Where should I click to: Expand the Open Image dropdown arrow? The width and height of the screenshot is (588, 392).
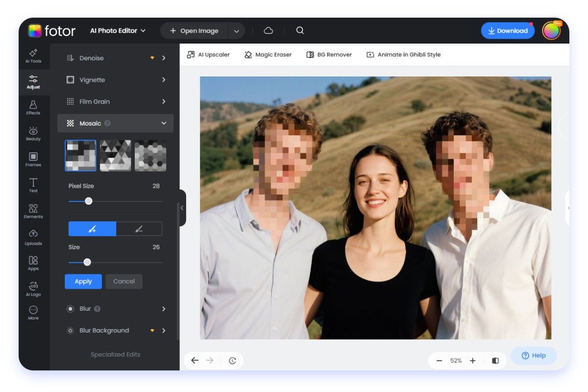236,31
